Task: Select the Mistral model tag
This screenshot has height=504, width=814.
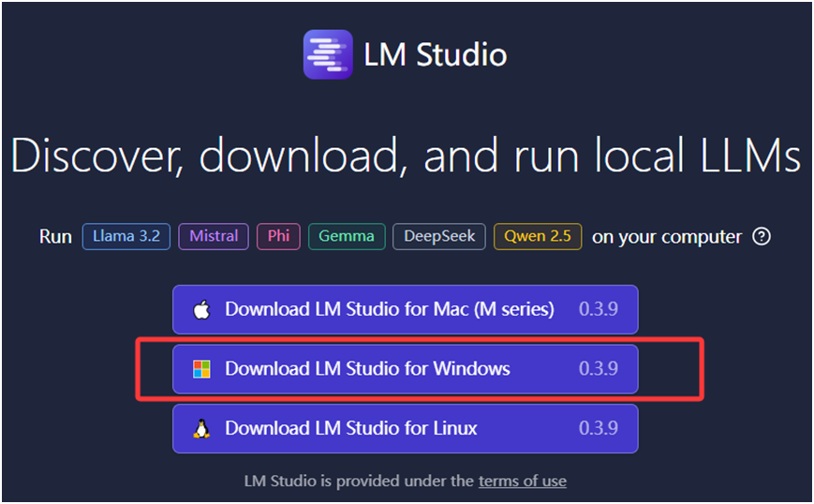Action: click(x=214, y=237)
